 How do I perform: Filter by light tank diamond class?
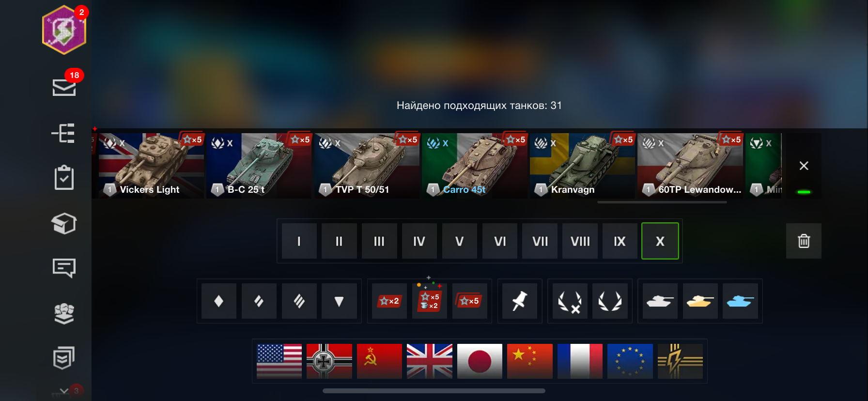(x=219, y=301)
